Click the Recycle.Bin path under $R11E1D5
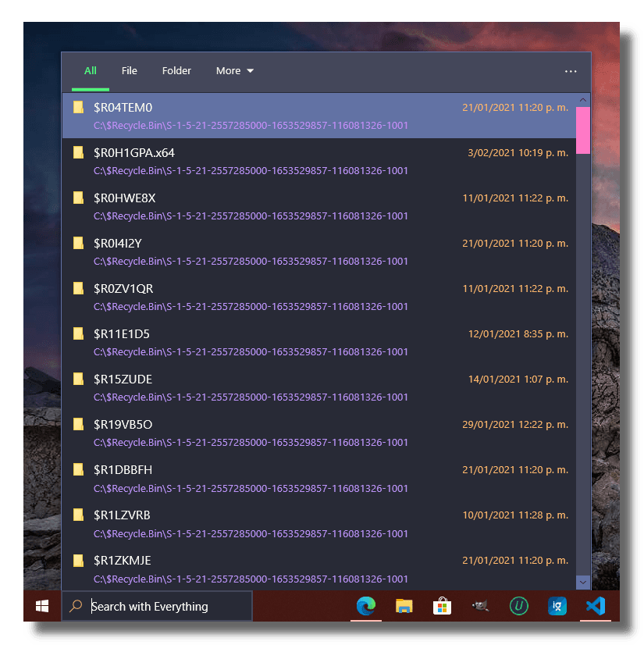Screen dimensions: 644x645 pos(251,351)
